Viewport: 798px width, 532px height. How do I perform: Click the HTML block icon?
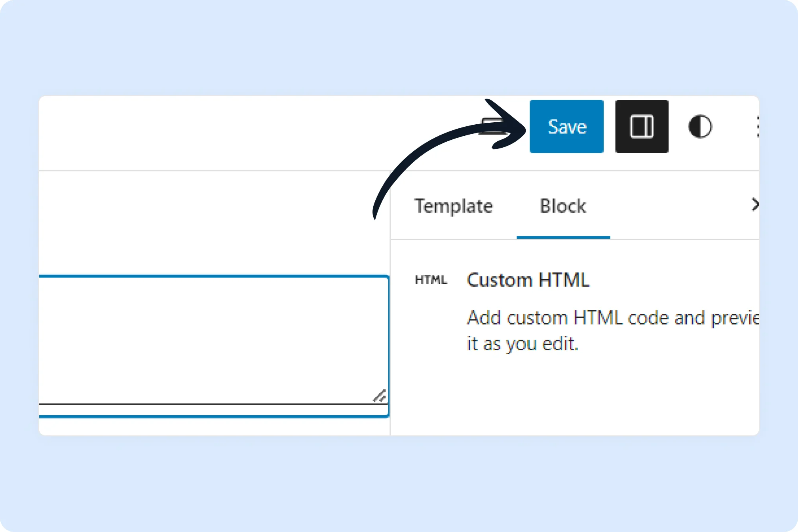click(x=431, y=280)
